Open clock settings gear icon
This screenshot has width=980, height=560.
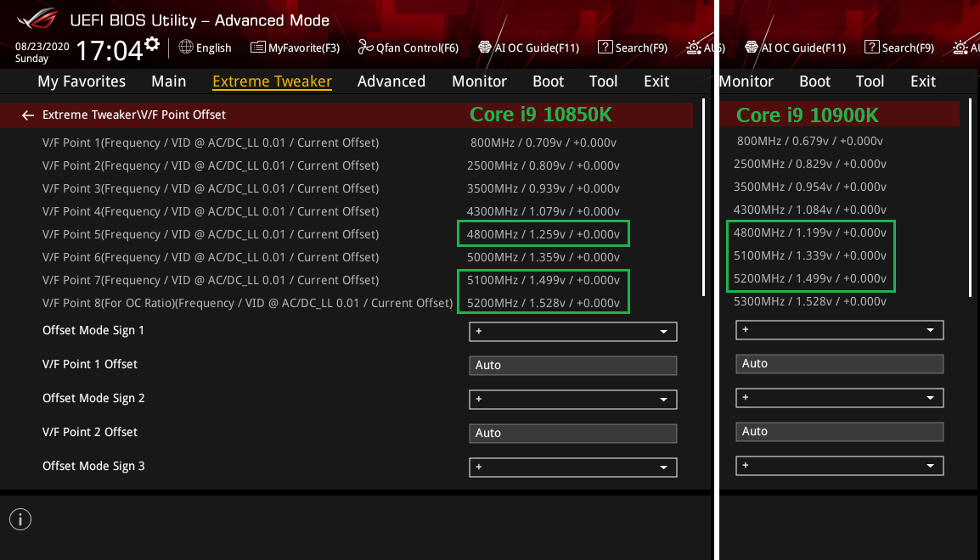[x=152, y=44]
